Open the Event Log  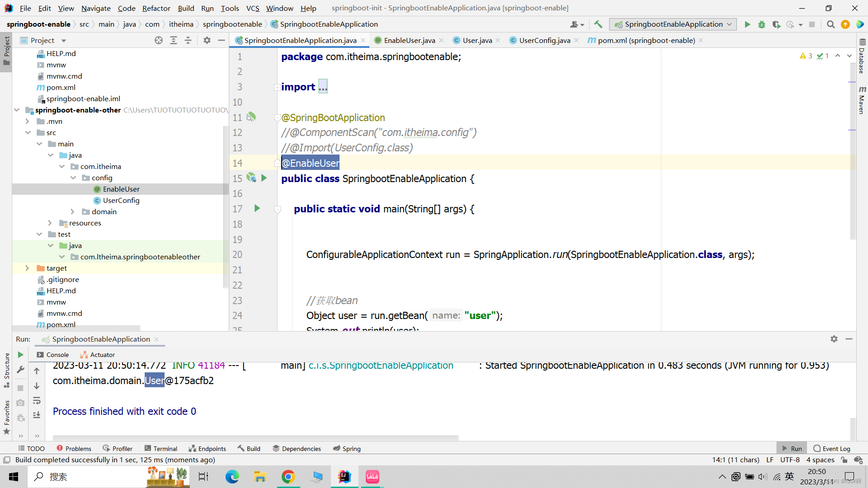point(831,448)
